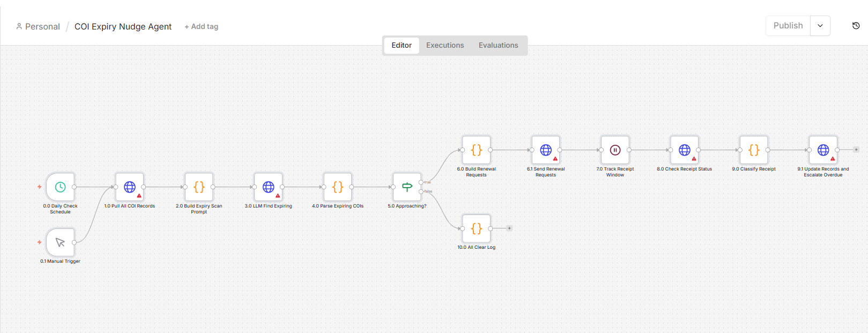Select the 2.0 Build Expiry Scan Prompt node
The image size is (868, 333).
pos(199,187)
